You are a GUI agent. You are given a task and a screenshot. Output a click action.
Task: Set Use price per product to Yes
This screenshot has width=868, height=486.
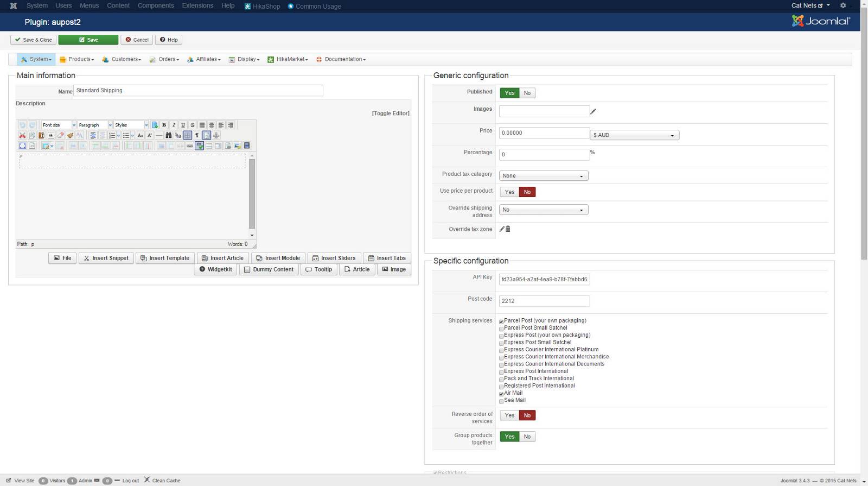pyautogui.click(x=509, y=192)
